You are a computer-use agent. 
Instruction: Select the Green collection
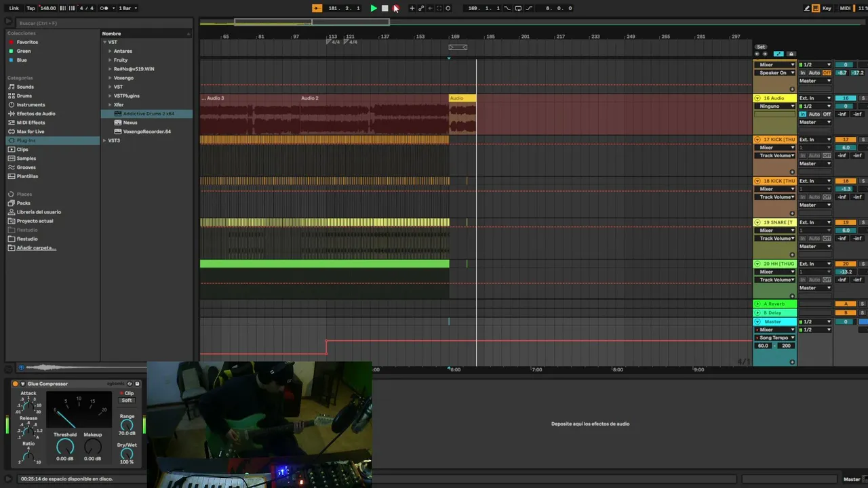point(24,51)
